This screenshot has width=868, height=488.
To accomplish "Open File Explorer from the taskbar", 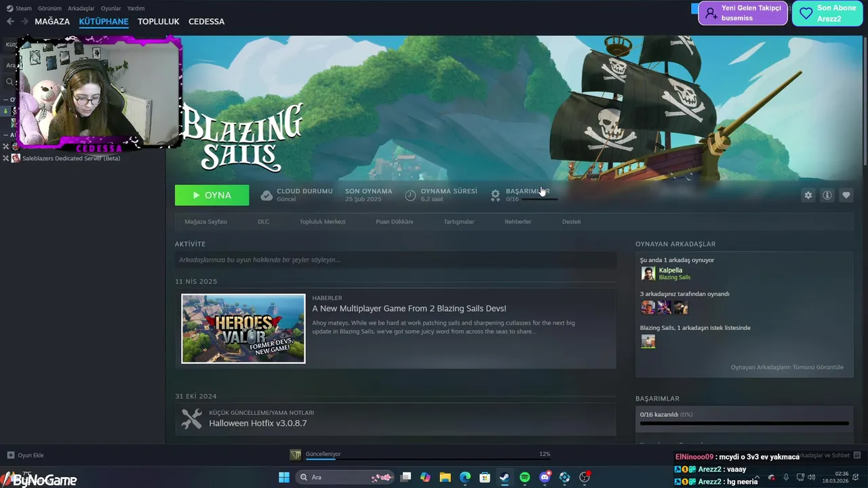I will click(445, 477).
